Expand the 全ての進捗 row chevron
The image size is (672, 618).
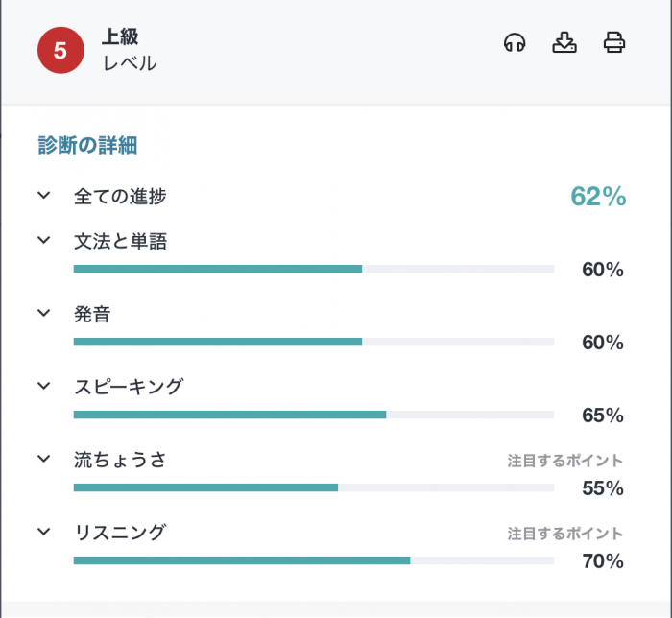click(x=43, y=195)
